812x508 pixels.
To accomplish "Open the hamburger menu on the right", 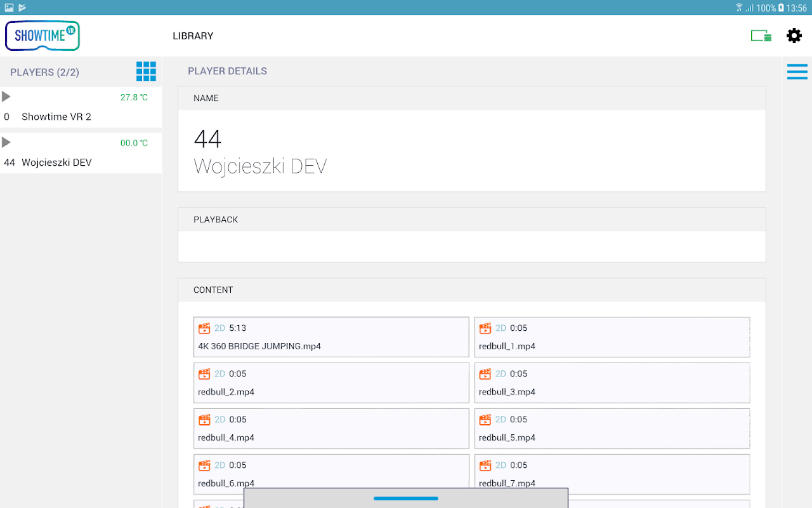I will coord(797,71).
